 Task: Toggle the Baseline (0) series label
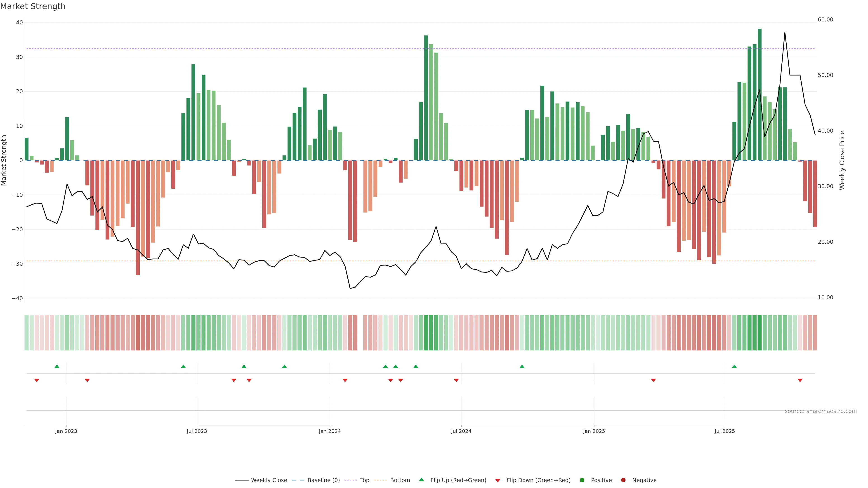click(323, 480)
